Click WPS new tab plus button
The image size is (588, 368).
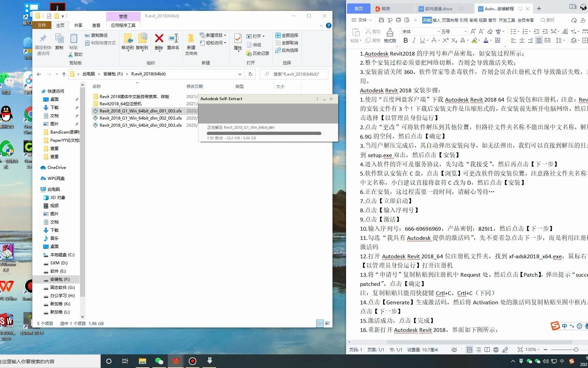(539, 9)
